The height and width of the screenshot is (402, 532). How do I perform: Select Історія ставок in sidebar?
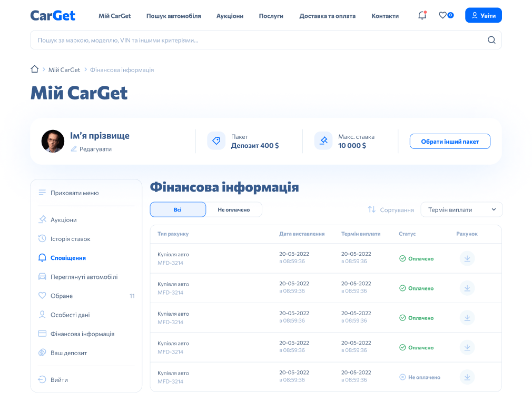pos(70,239)
